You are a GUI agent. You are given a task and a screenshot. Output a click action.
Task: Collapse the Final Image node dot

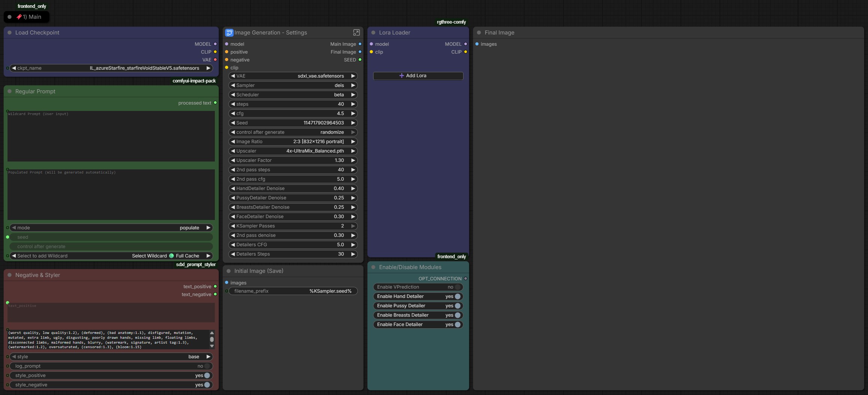(x=479, y=33)
